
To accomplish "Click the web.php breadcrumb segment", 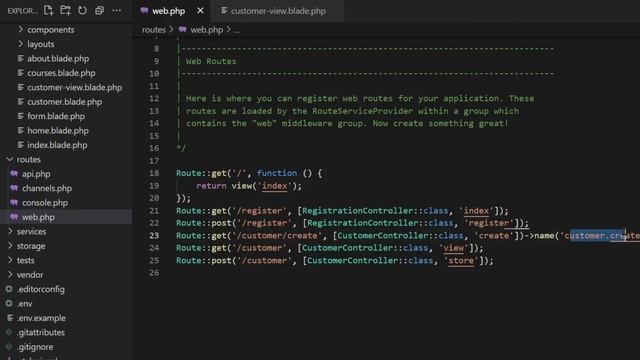I will [207, 30].
